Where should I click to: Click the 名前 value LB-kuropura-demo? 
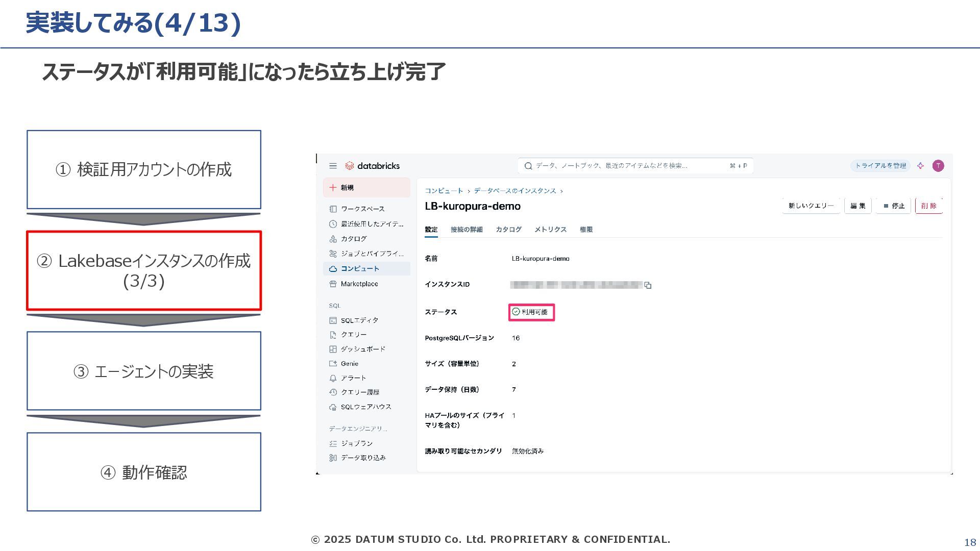541,259
